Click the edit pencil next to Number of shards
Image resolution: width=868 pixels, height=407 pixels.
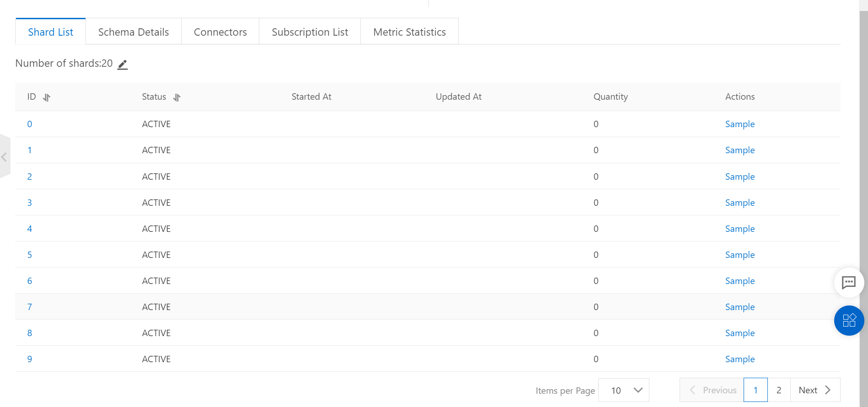123,64
